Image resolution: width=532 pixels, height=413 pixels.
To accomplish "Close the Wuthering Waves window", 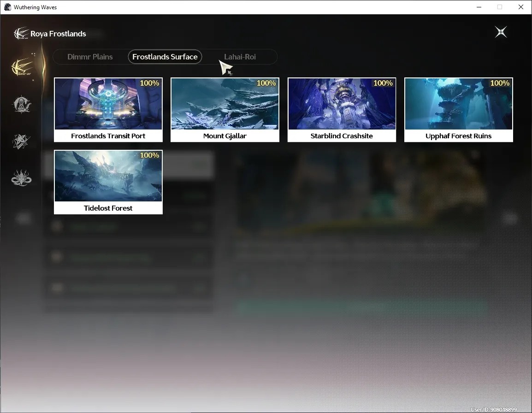I will (521, 7).
